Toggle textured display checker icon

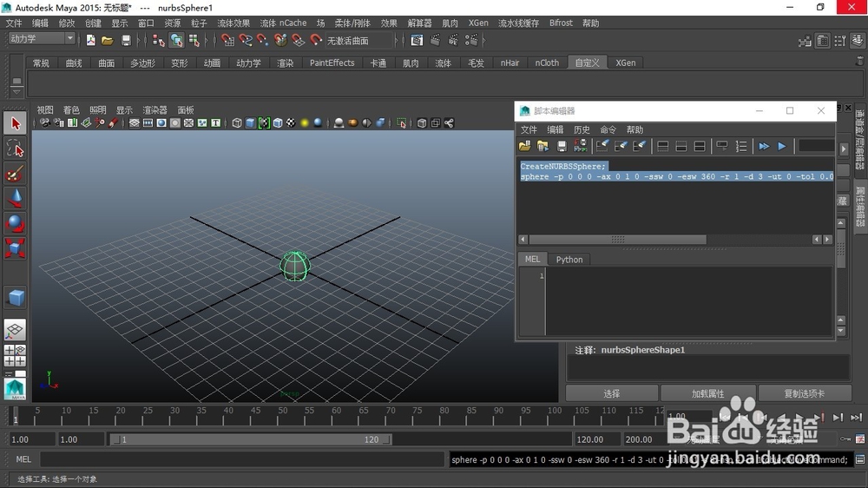pos(291,123)
